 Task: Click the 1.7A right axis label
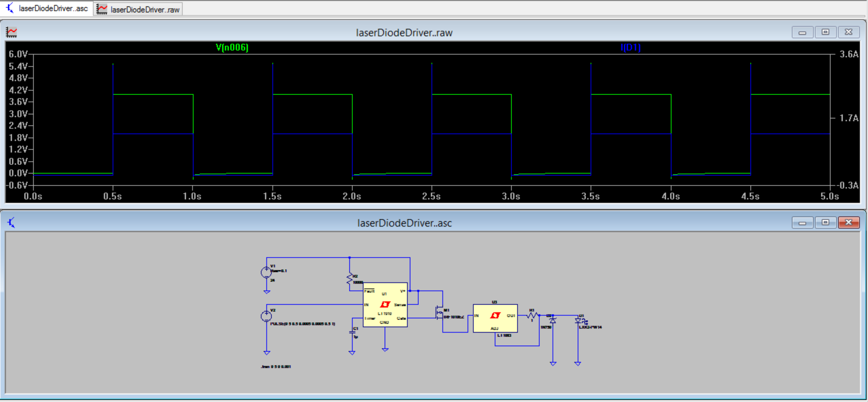[x=849, y=118]
